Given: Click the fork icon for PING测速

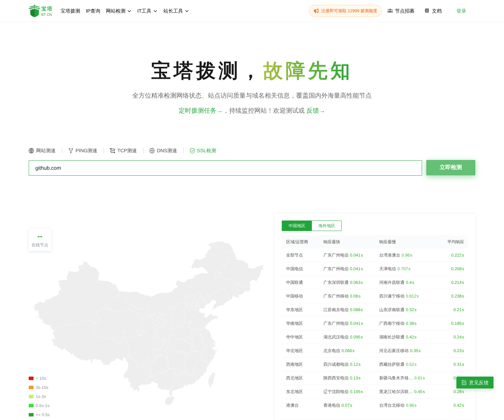Looking at the screenshot, I should tap(71, 150).
